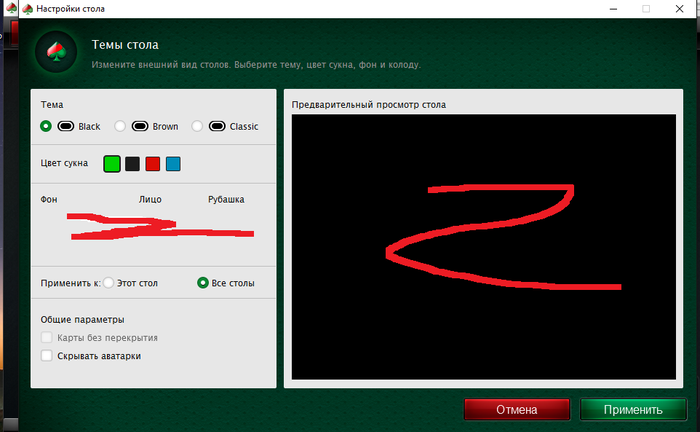Click the title bar spade app icon

click(28, 9)
